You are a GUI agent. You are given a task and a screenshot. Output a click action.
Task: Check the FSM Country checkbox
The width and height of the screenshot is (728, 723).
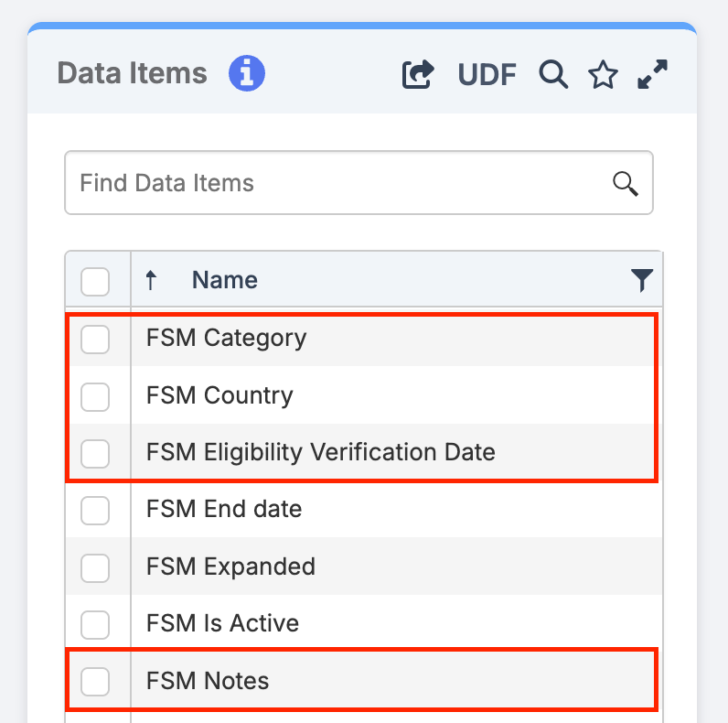95,397
